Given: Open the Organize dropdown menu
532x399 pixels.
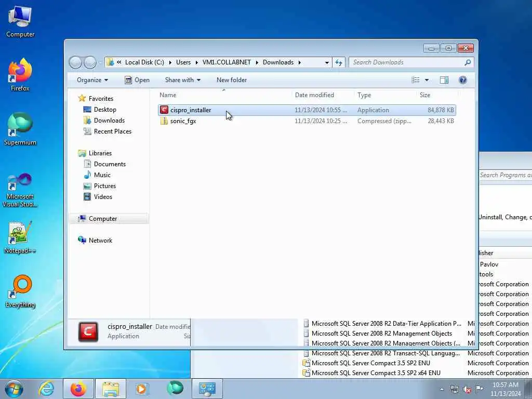Looking at the screenshot, I should tap(92, 80).
